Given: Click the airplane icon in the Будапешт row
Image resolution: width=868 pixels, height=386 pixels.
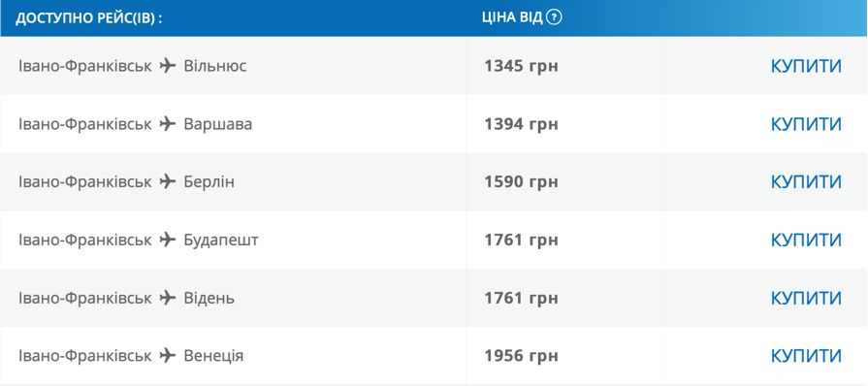Looking at the screenshot, I should [x=167, y=240].
